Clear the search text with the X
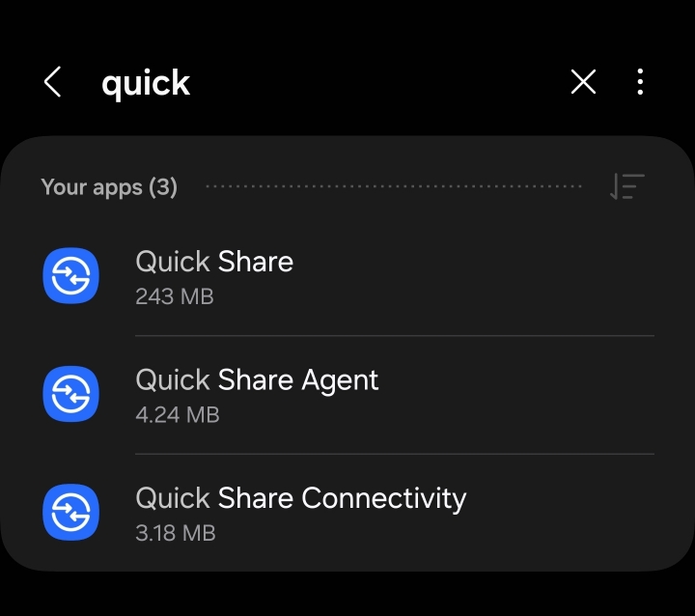Screen dimensions: 695x616 [x=583, y=82]
